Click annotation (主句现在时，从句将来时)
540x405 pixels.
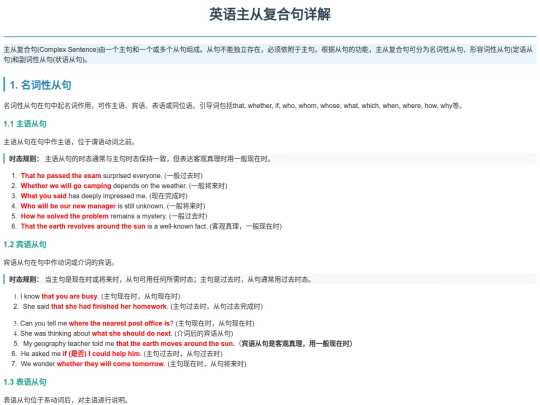pos(207,364)
